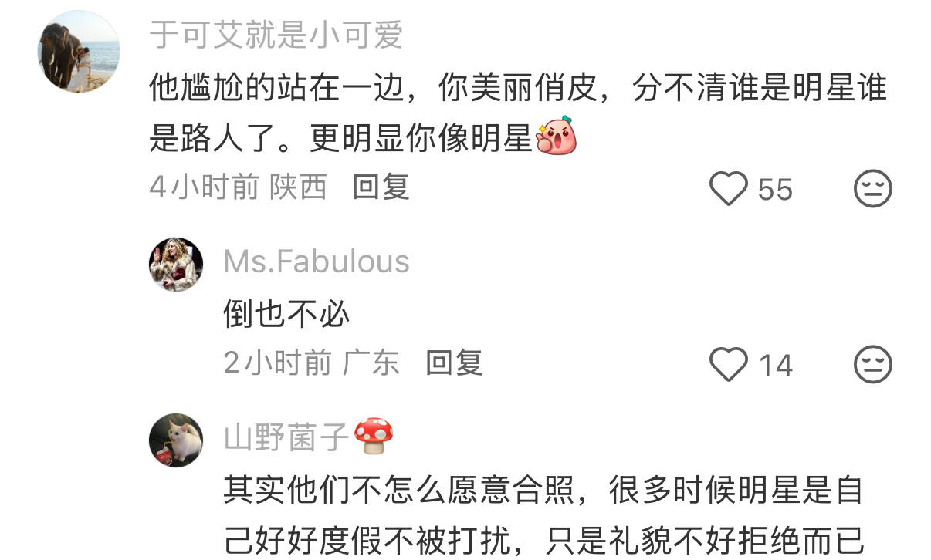Viewport: 931px width, 560px height.
Task: Open Ms.Fabulous's profile avatar
Action: tap(176, 264)
